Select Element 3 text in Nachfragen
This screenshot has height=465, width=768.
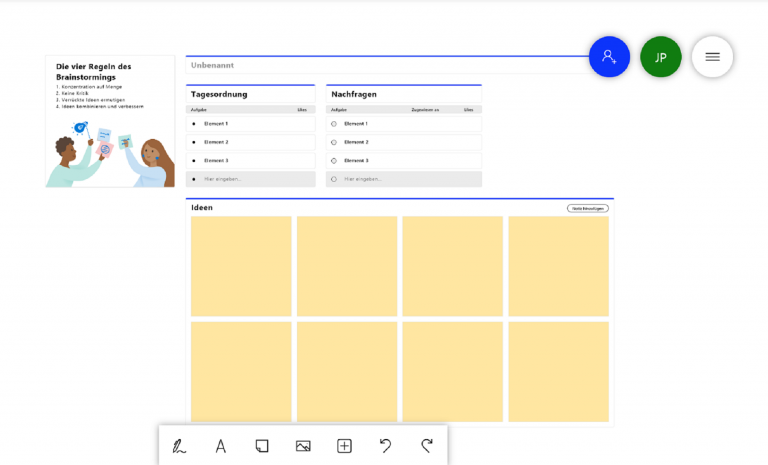point(356,161)
